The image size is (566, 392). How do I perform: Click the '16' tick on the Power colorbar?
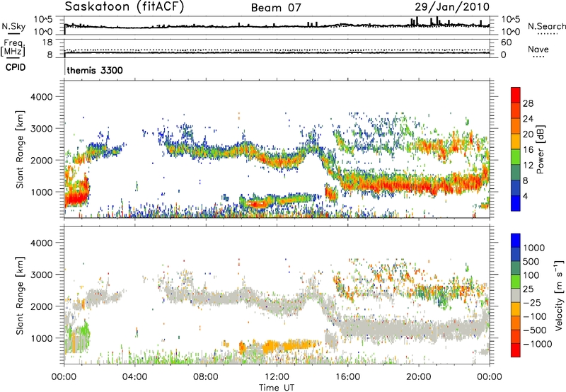tap(528, 150)
